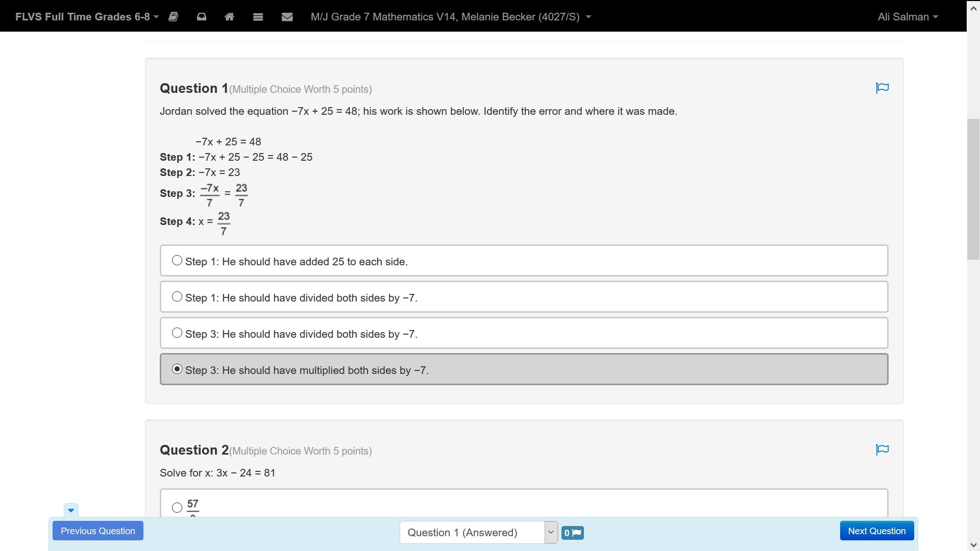
Task: Click the flagged questions counter badge
Action: tap(572, 533)
